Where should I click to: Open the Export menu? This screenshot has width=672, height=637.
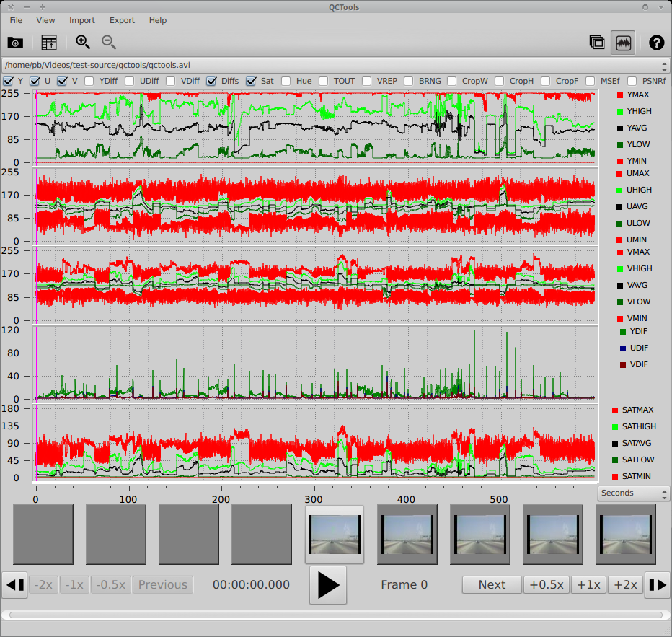click(122, 20)
